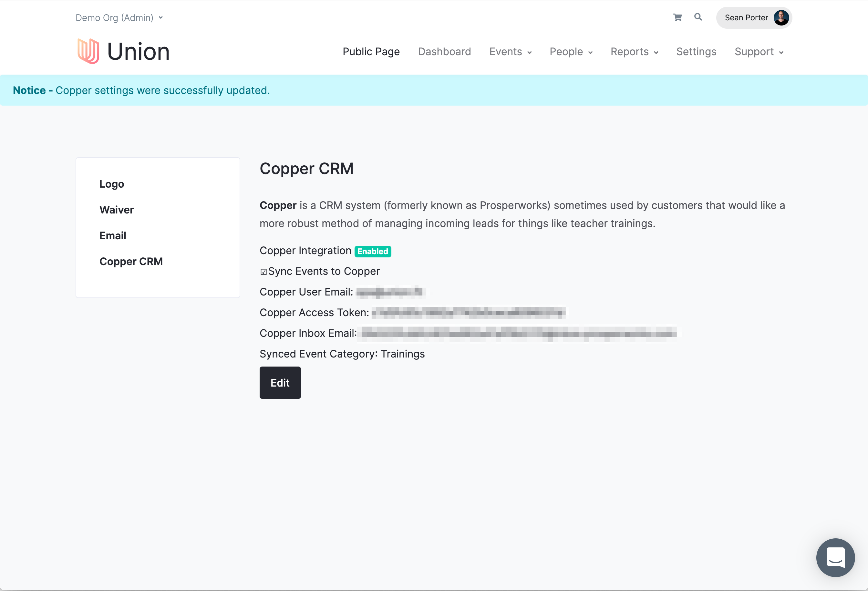Expand the Demo Org (Admin) dropdown
The height and width of the screenshot is (591, 868).
click(119, 17)
